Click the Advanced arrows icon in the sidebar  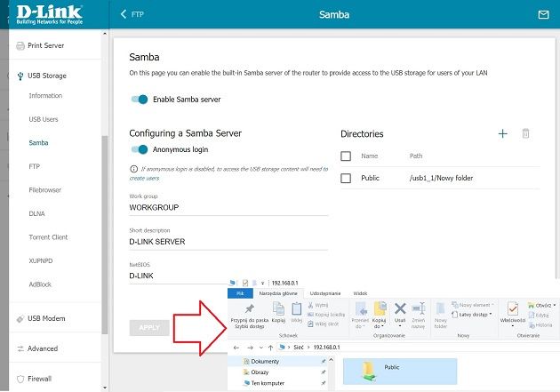tap(20, 348)
